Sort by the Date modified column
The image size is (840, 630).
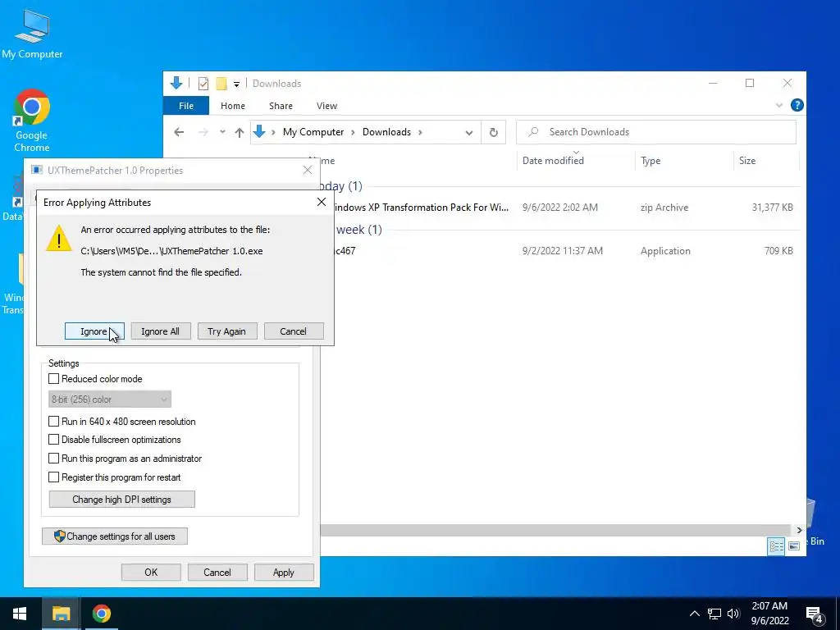[576, 161]
